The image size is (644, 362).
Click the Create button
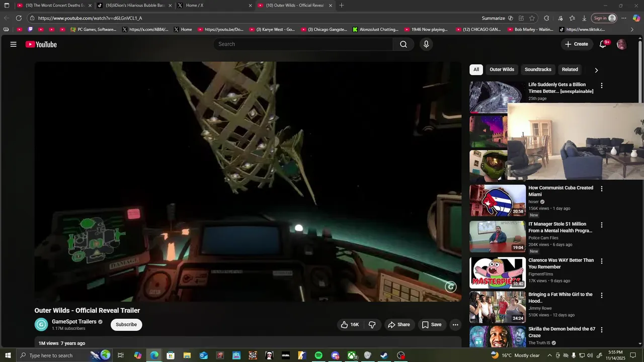pyautogui.click(x=576, y=44)
